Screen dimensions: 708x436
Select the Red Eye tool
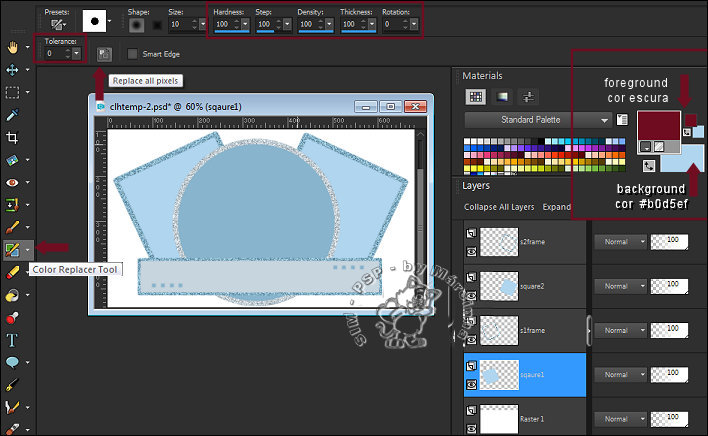point(12,182)
